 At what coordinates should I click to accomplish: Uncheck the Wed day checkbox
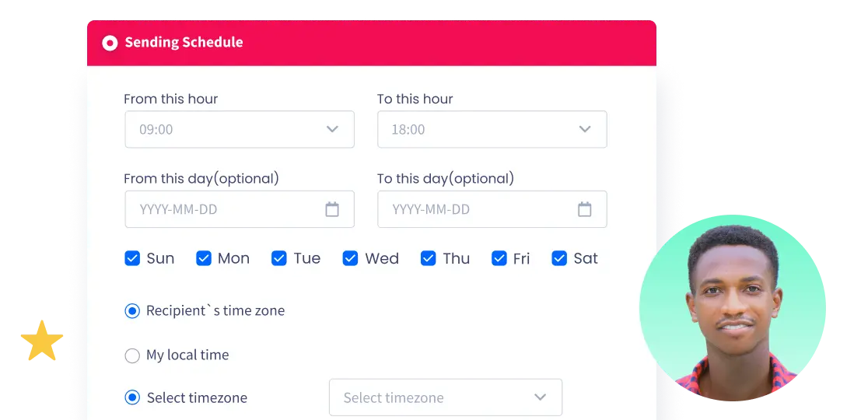(x=350, y=258)
